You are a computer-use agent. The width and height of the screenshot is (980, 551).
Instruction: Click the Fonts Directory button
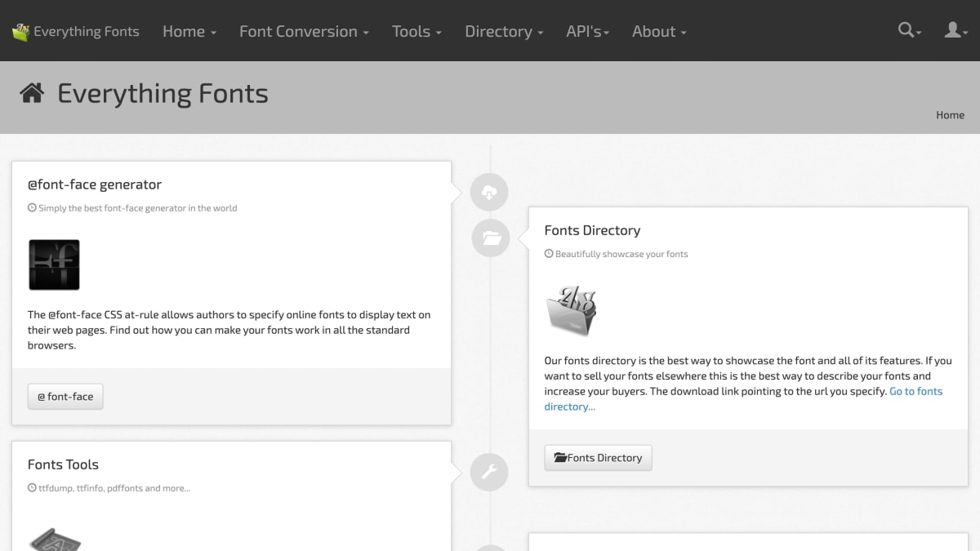pos(598,457)
